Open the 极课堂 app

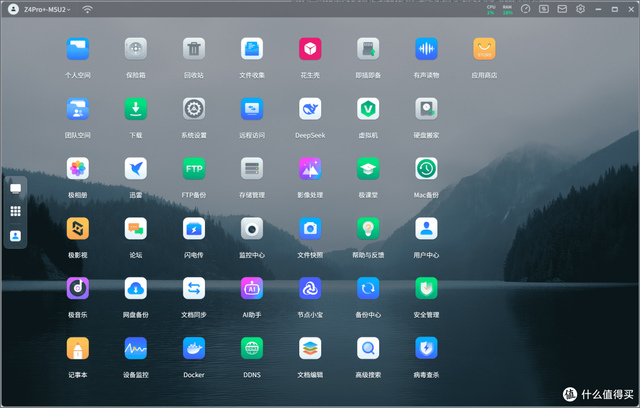pyautogui.click(x=368, y=169)
